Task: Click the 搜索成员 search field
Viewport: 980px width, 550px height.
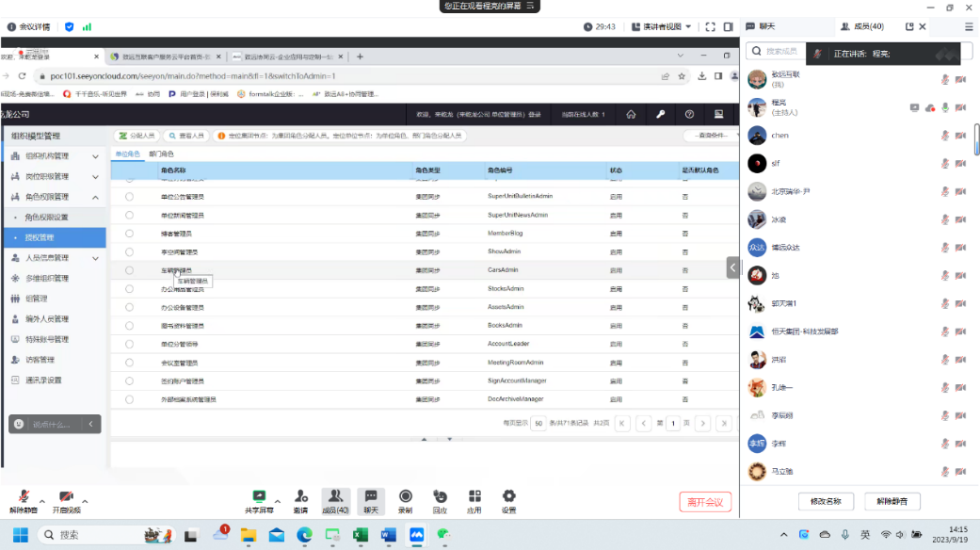Action: click(781, 51)
